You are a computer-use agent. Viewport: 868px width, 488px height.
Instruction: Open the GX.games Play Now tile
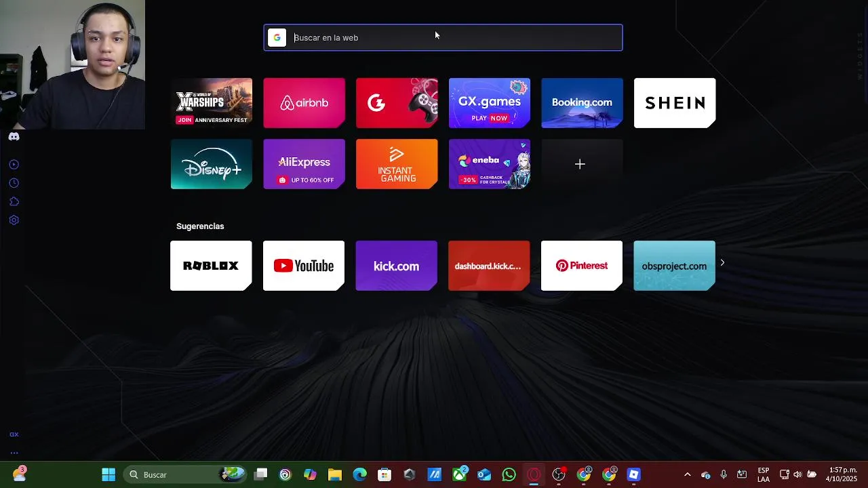(489, 102)
